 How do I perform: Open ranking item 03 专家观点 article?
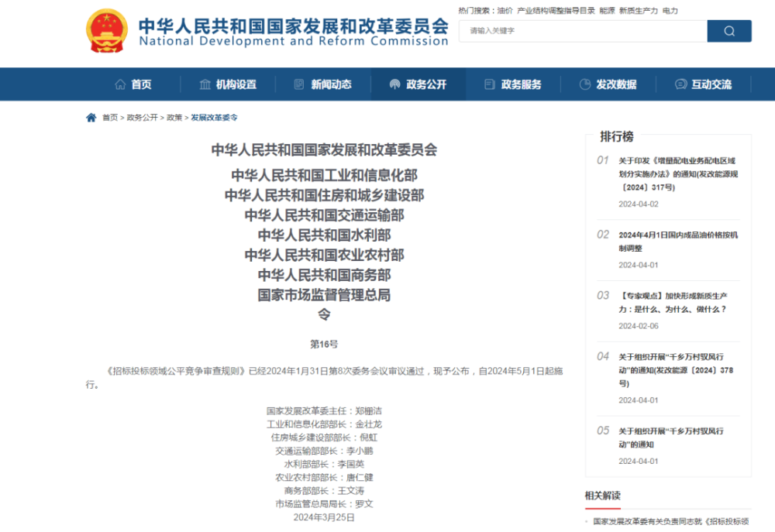673,302
